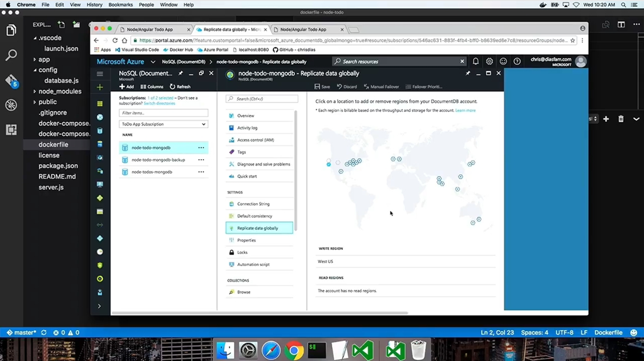644x361 pixels.
Task: Click the Learn more link
Action: point(465,111)
